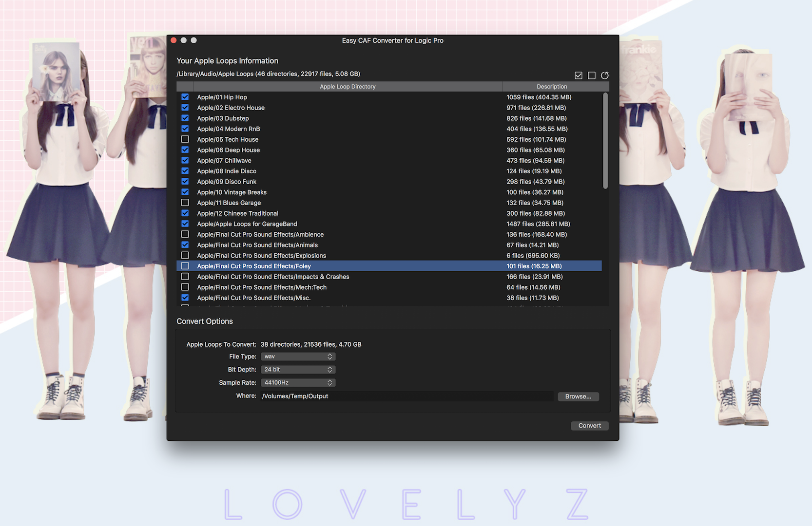Uncheck Apple/01 Hip Hop checkbox

(x=185, y=97)
